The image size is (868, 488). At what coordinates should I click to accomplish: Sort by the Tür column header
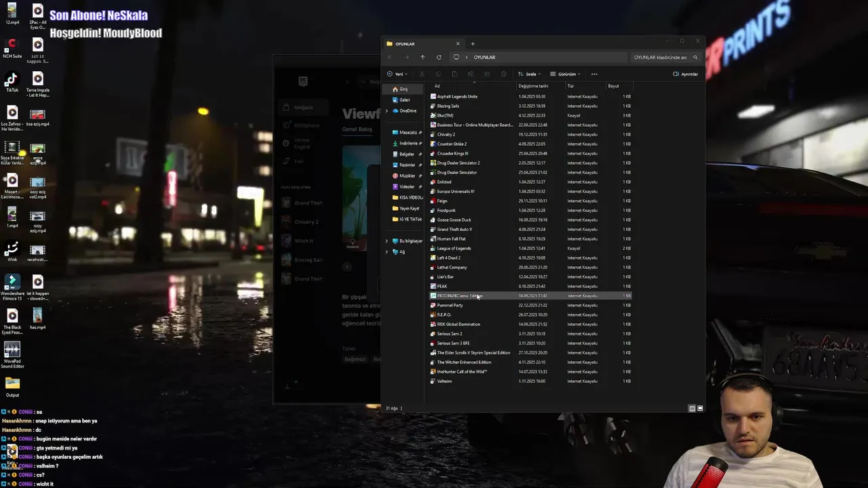coord(585,86)
